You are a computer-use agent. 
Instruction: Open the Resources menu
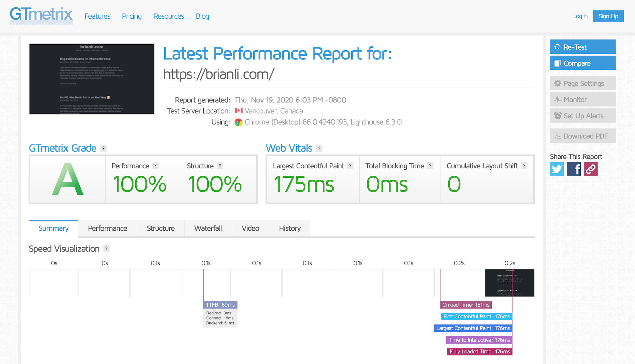[x=169, y=16]
